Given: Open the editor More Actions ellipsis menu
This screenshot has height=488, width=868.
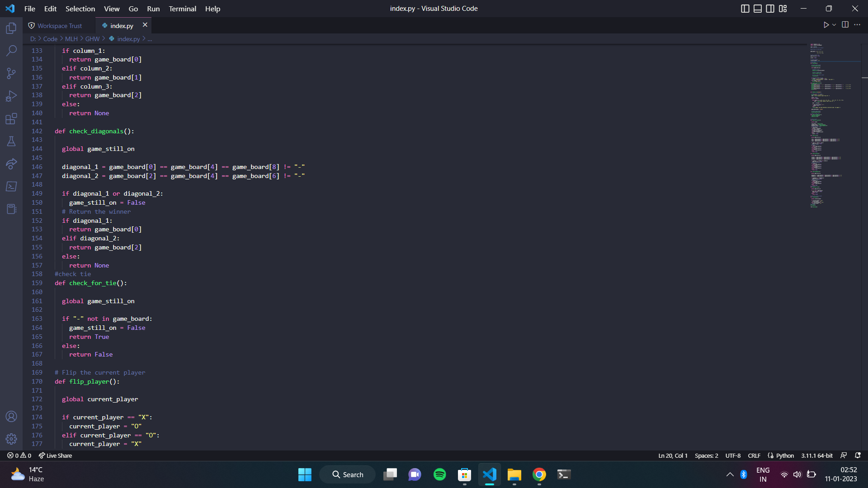Looking at the screenshot, I should (857, 25).
